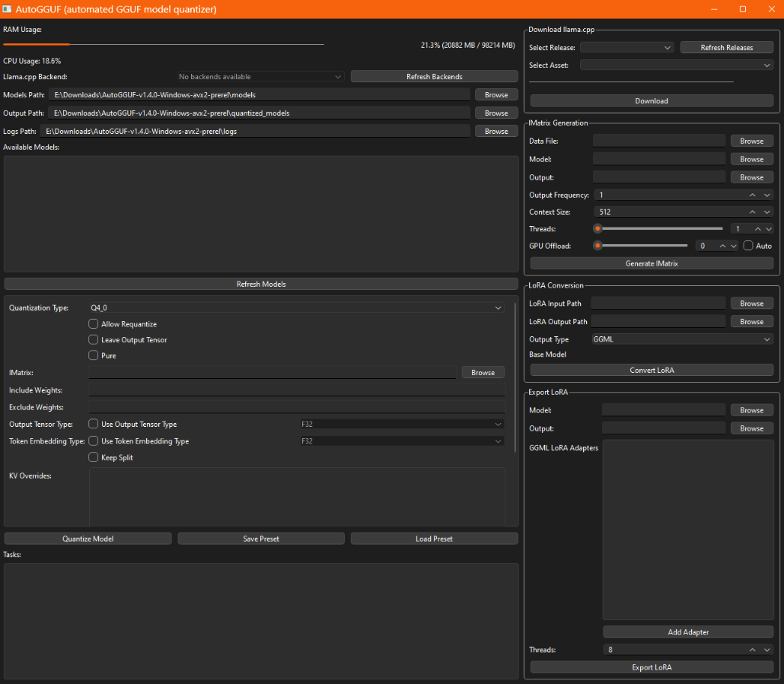
Task: Browse for IMatrix Generation Model
Action: pos(751,159)
